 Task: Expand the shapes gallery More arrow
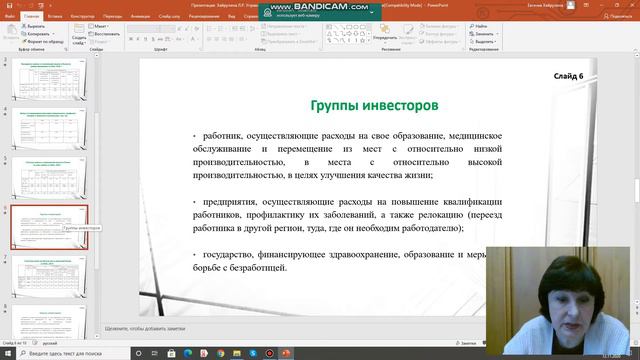pyautogui.click(x=369, y=41)
